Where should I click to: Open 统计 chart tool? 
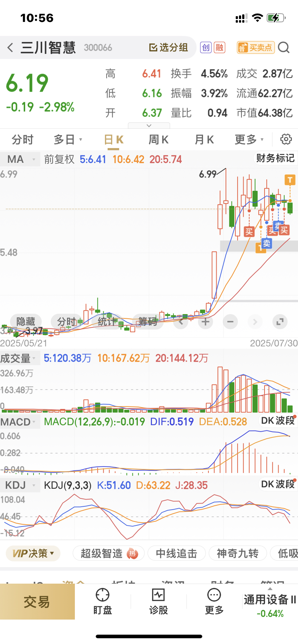click(108, 321)
